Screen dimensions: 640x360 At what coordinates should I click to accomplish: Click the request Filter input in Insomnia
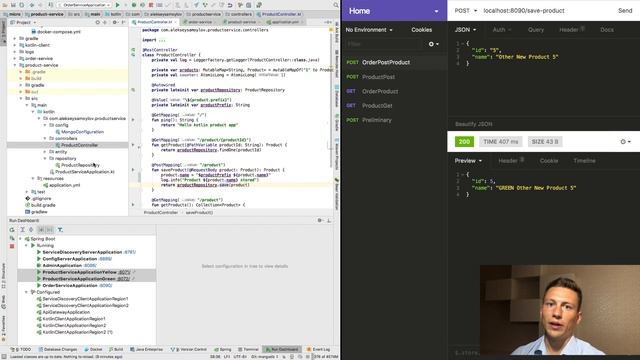point(384,44)
